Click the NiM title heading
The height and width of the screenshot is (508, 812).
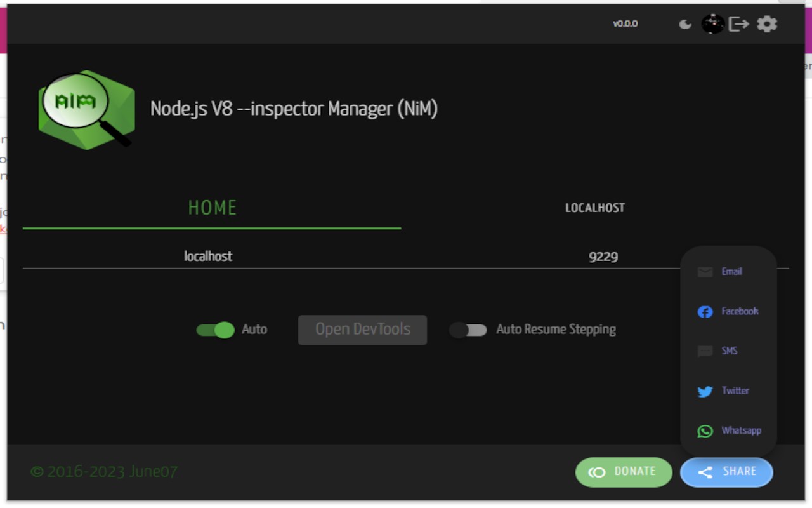point(294,109)
